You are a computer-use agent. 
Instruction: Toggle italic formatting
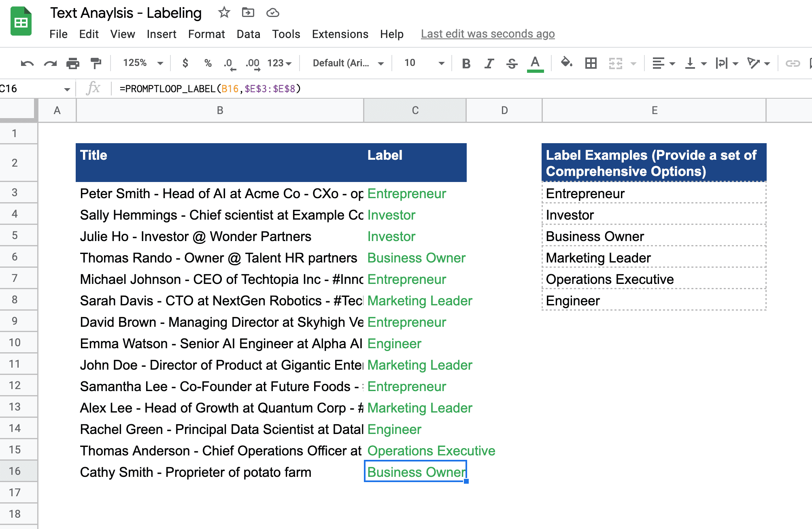[x=489, y=63]
